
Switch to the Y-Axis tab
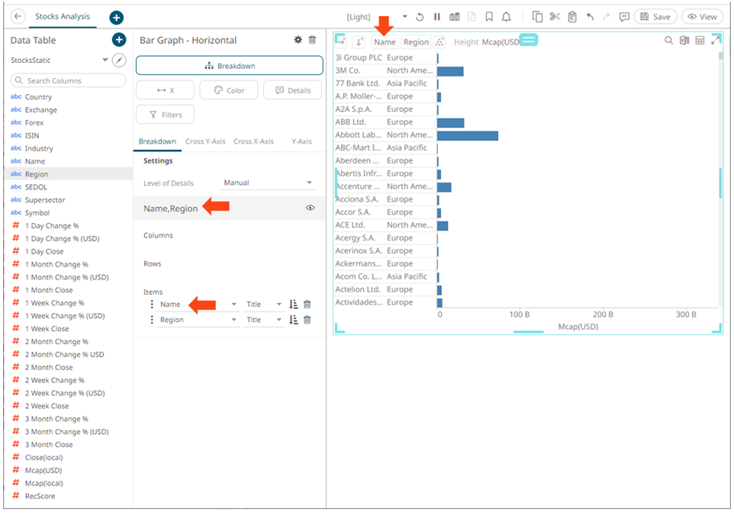tap(301, 142)
